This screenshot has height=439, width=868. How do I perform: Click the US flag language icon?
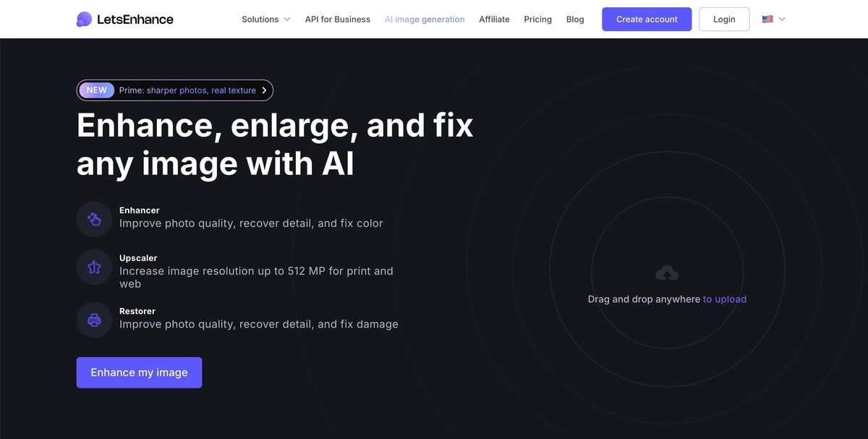tap(767, 20)
